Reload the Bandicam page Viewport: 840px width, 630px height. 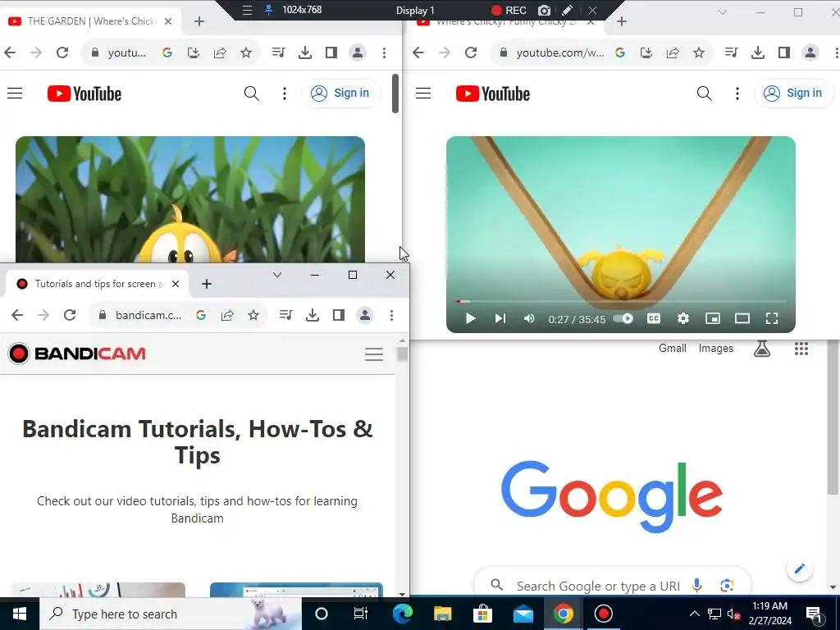[70, 315]
